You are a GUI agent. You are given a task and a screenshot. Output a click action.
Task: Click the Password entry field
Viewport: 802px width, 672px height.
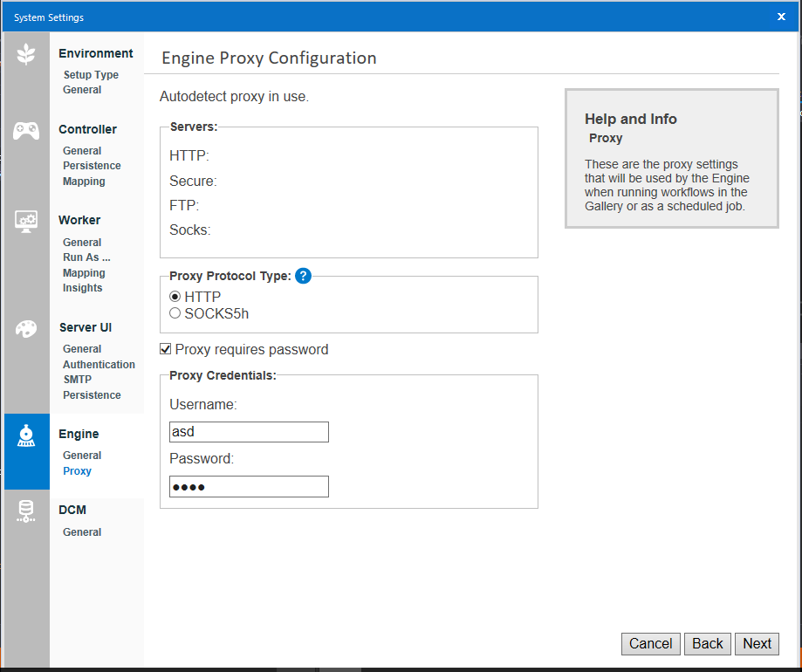pyautogui.click(x=249, y=486)
